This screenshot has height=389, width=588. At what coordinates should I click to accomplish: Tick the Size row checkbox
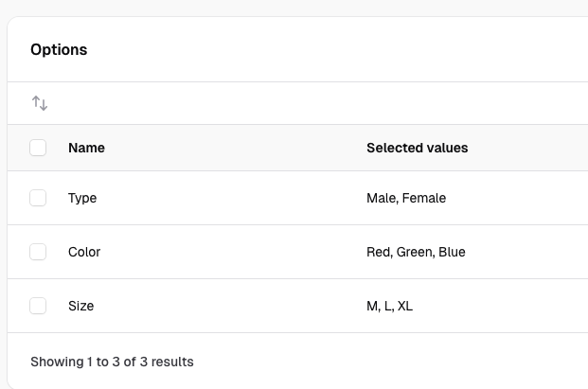38,306
